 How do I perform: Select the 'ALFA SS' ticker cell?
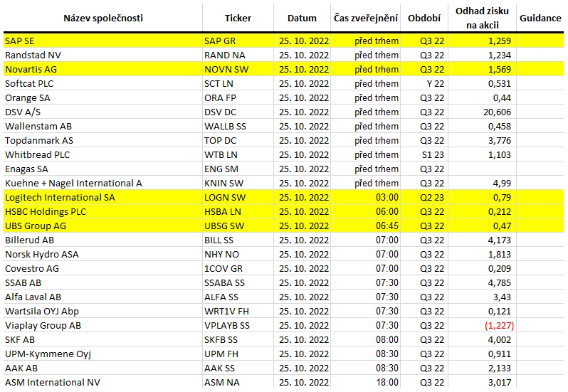tap(238, 297)
